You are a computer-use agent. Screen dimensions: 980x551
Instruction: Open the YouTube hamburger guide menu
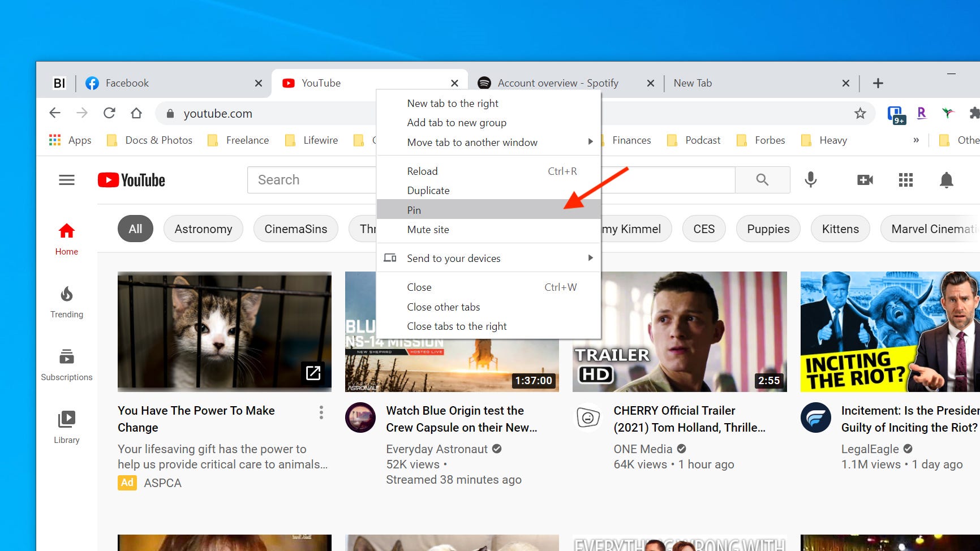coord(67,180)
